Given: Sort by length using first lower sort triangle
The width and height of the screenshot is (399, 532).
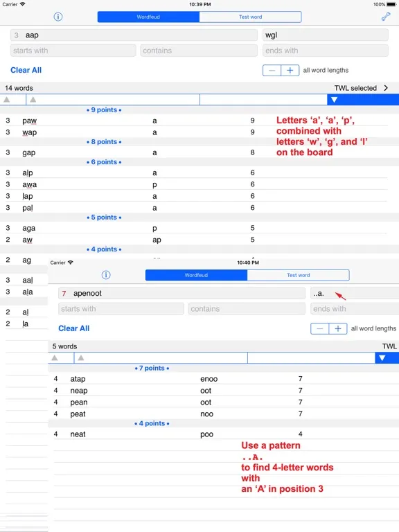Looking at the screenshot, I should (55, 358).
